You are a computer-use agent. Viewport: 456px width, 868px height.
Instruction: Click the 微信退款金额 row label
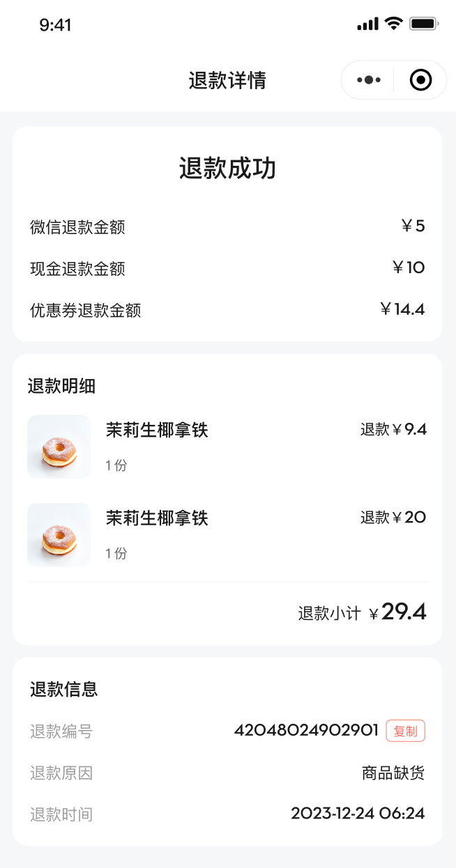[x=77, y=227]
